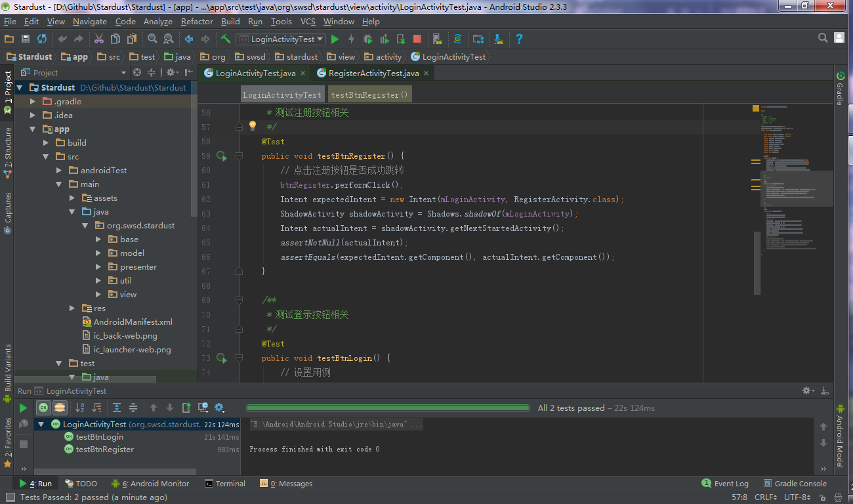Click Export Test Results icon

pyautogui.click(x=186, y=408)
